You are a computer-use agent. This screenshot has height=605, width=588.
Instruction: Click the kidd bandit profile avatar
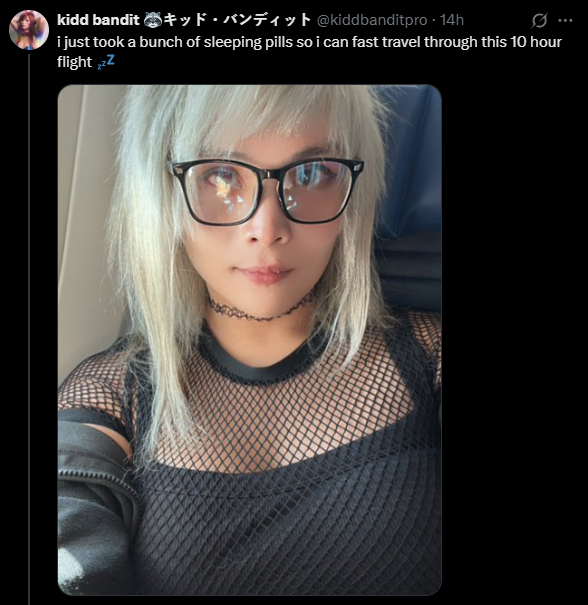(x=29, y=30)
